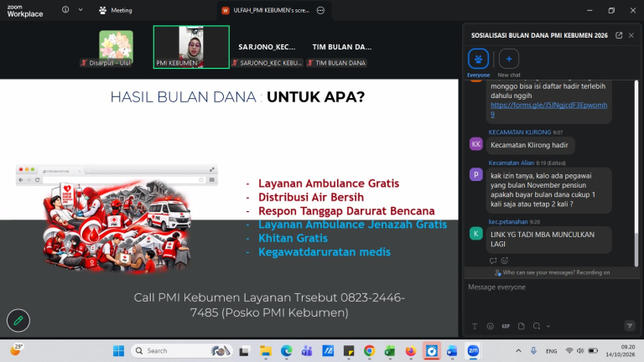Select PMI KEBUMEN video thumbnail
The height and width of the screenshot is (362, 644).
191,47
